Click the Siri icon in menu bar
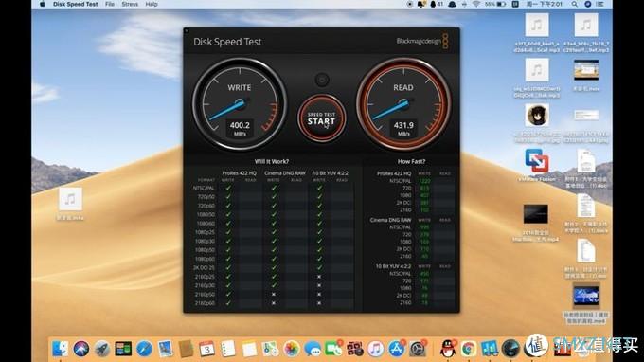This screenshot has height=362, width=644. (588, 4)
